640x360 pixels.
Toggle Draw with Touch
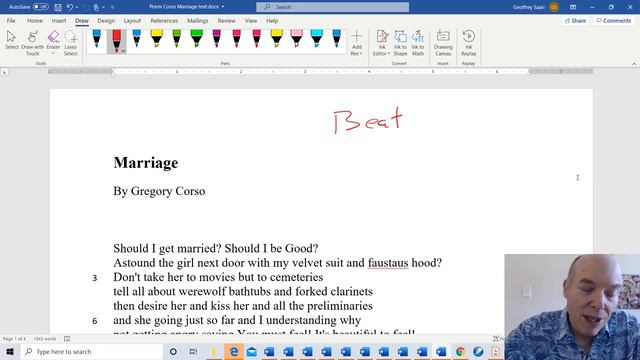(32, 43)
